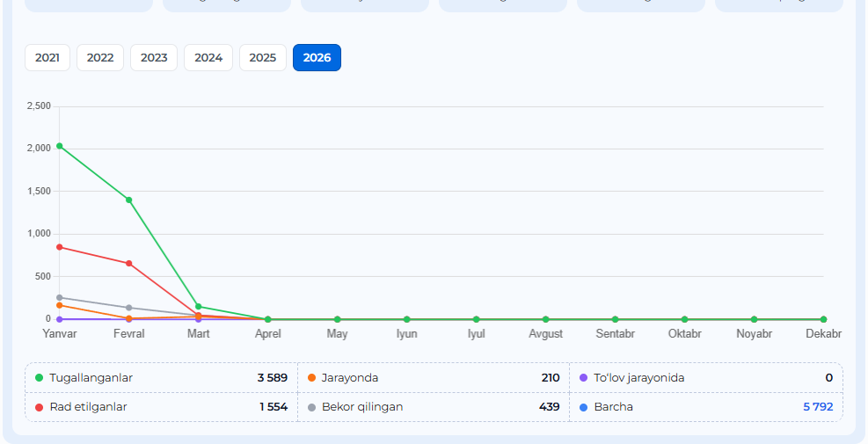Switch to the 2022 year tab

coord(100,58)
